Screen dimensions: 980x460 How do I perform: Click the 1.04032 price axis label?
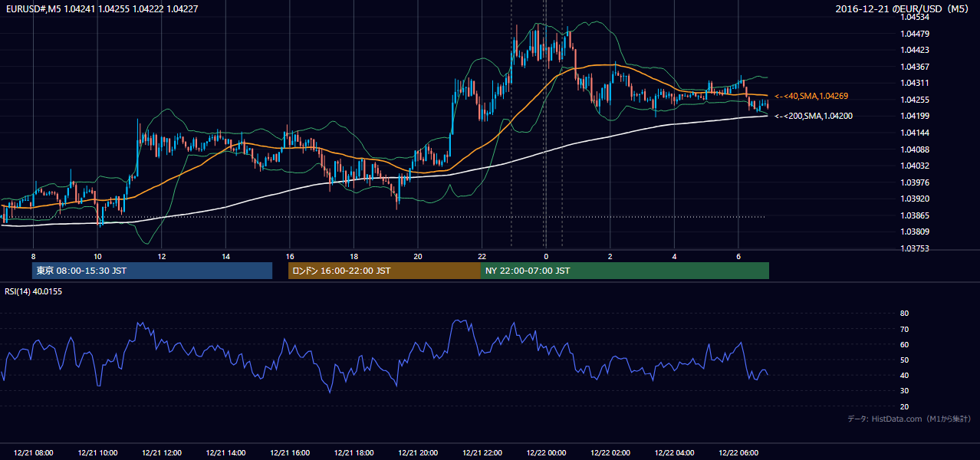pyautogui.click(x=915, y=166)
